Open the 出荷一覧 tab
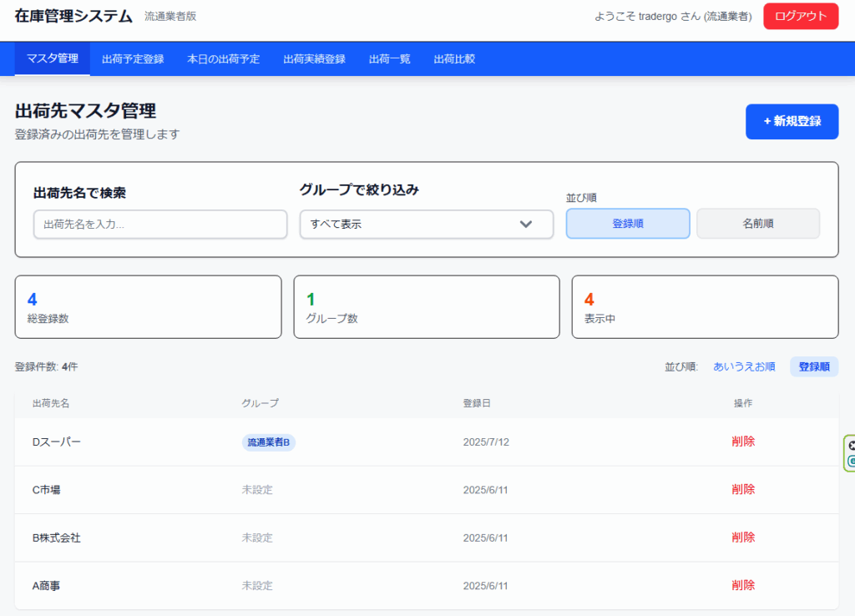 (x=390, y=59)
